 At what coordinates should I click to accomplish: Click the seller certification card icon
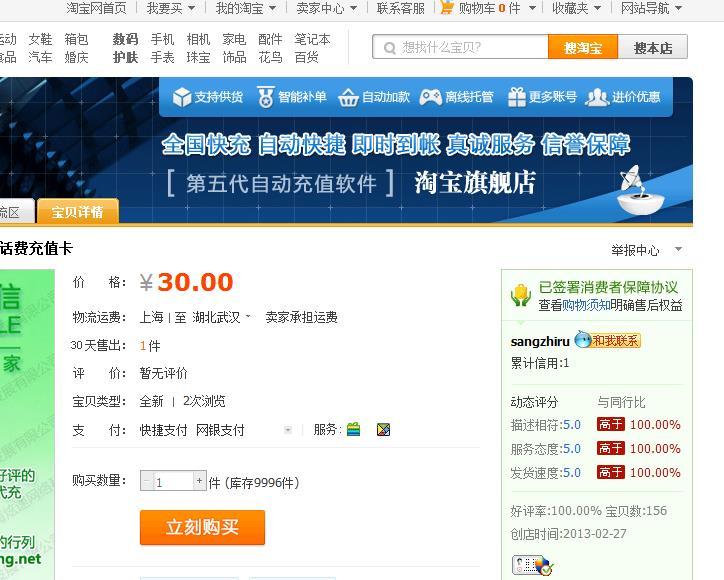(x=532, y=565)
